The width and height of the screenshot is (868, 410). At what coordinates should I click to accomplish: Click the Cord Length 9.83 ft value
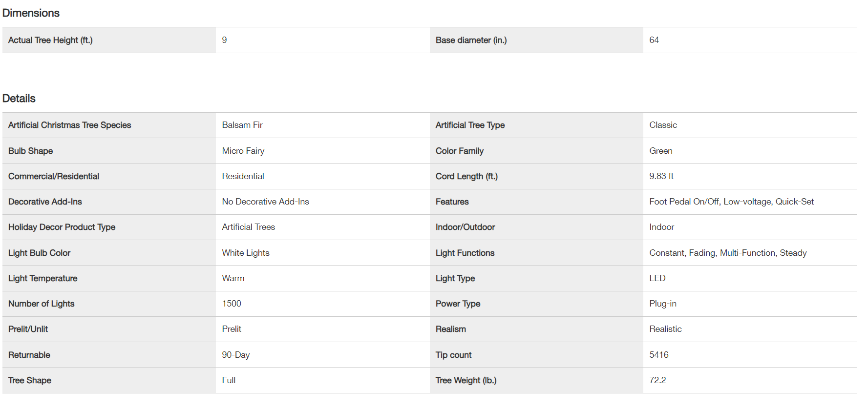click(661, 176)
